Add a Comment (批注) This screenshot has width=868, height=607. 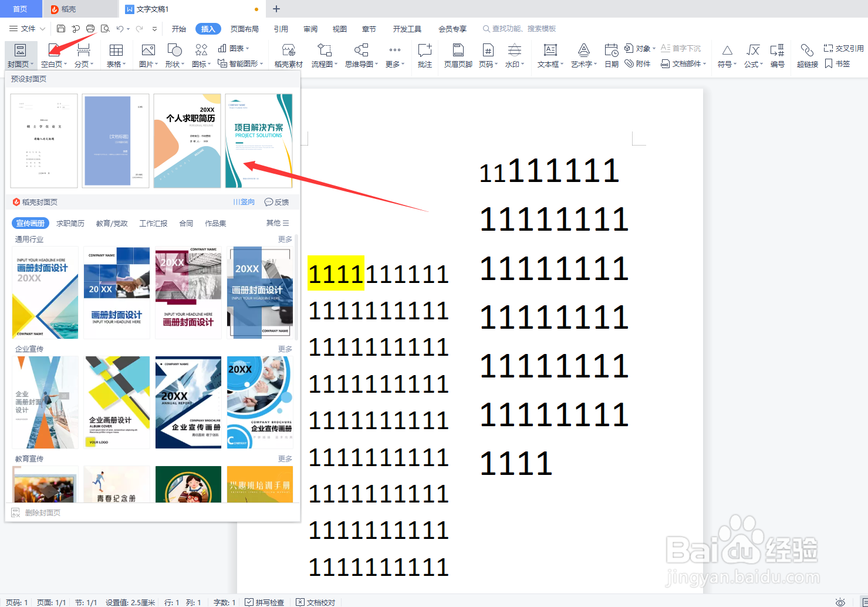[425, 55]
